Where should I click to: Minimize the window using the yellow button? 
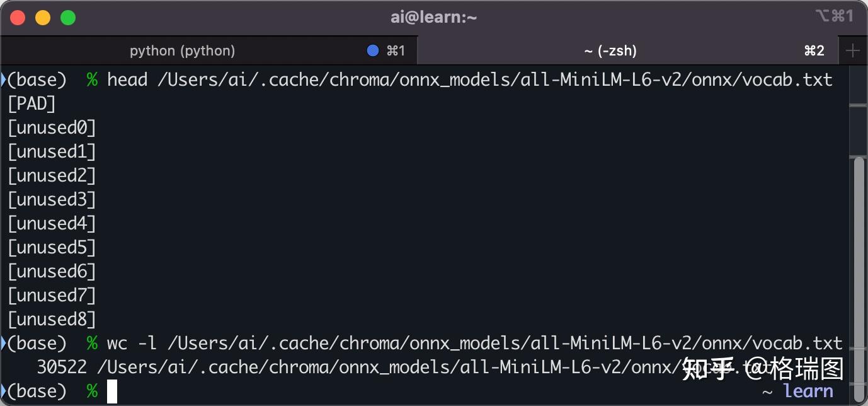coord(43,18)
